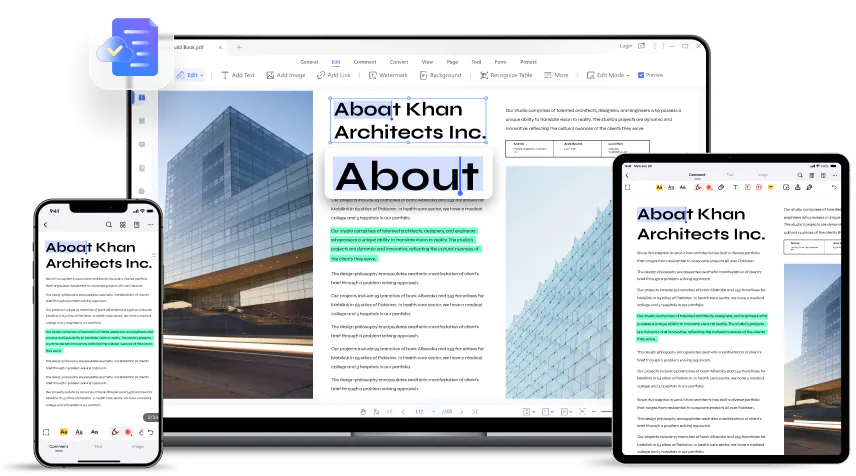This screenshot has height=476, width=856.
Task: Tap the selection tool on phone toolbar
Action: click(x=46, y=432)
